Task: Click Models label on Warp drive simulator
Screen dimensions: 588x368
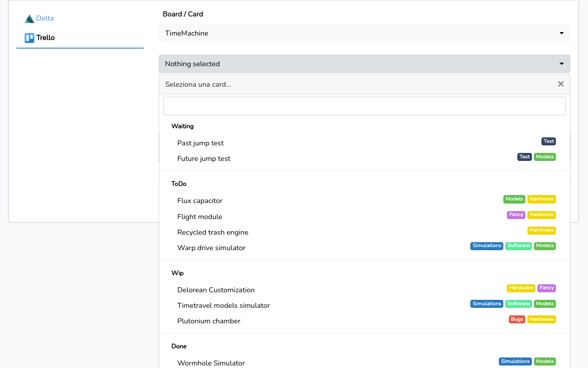Action: point(545,246)
